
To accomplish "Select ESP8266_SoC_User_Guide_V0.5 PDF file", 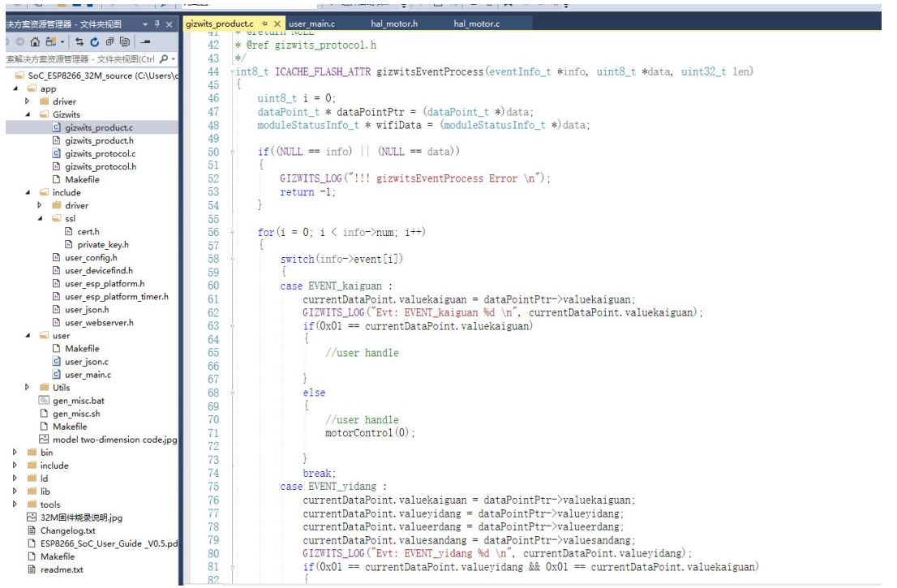I will [109, 544].
